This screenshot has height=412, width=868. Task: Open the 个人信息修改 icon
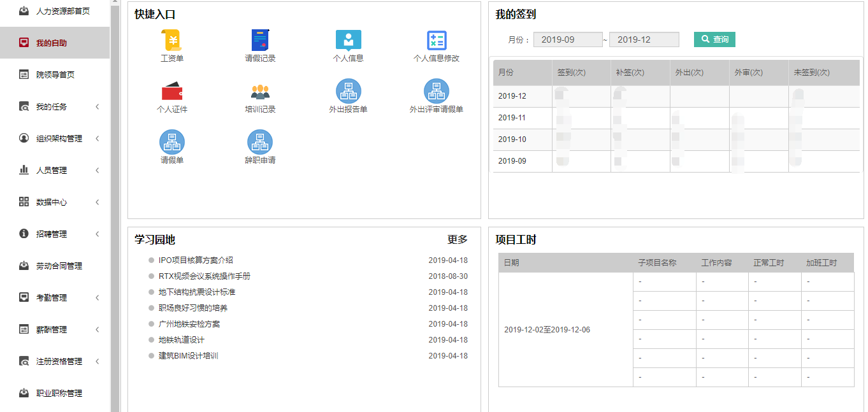[437, 40]
